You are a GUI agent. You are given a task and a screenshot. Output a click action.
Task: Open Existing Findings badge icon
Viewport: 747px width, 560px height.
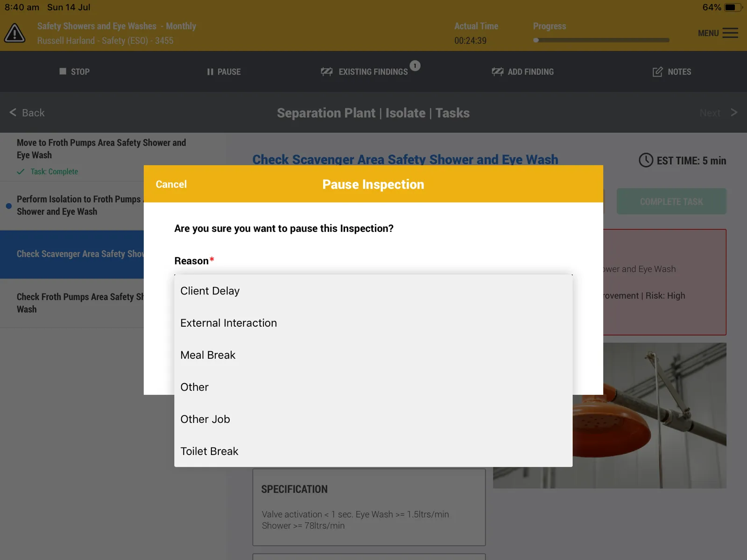coord(415,66)
